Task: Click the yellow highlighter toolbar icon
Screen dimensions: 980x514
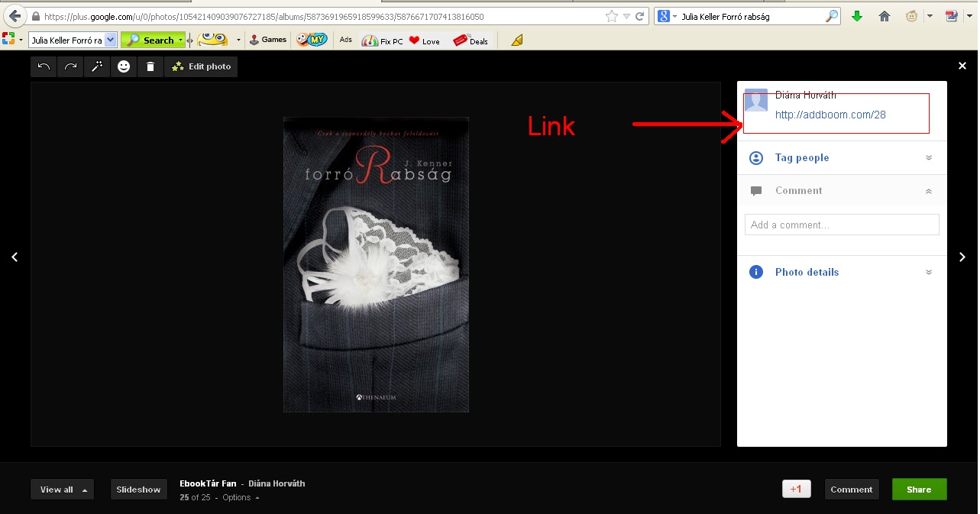Action: click(517, 40)
